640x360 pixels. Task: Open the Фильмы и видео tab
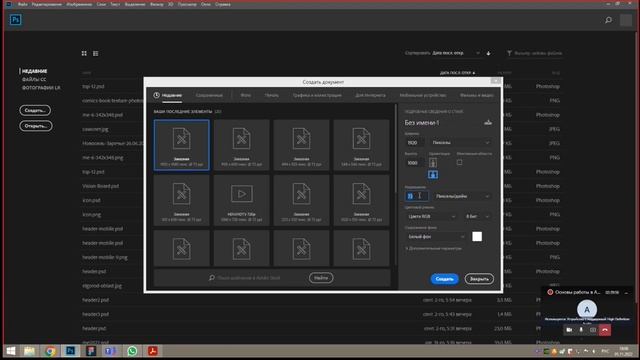tap(477, 95)
